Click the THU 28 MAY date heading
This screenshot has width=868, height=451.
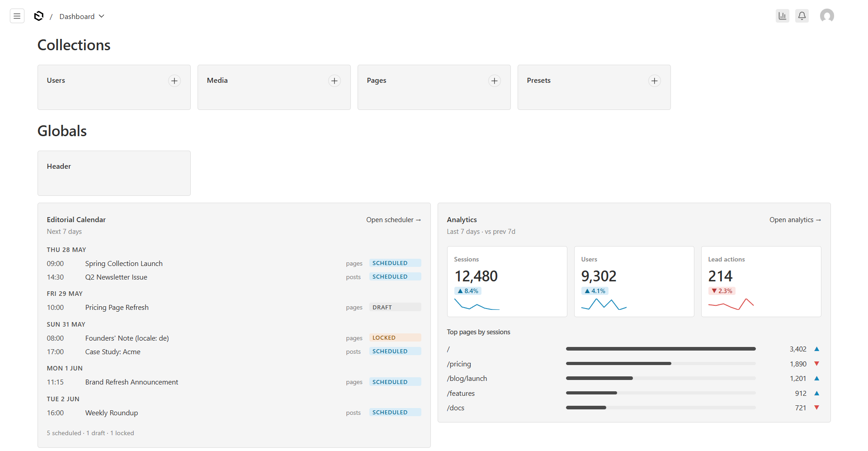(x=66, y=250)
